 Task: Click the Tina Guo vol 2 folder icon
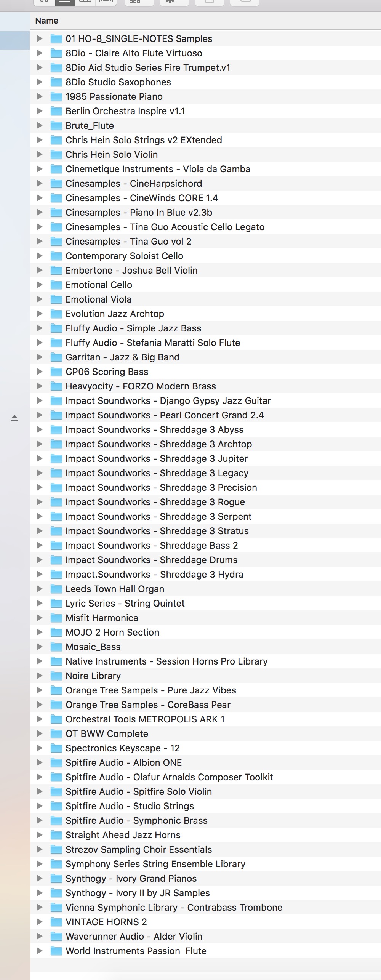pyautogui.click(x=56, y=241)
